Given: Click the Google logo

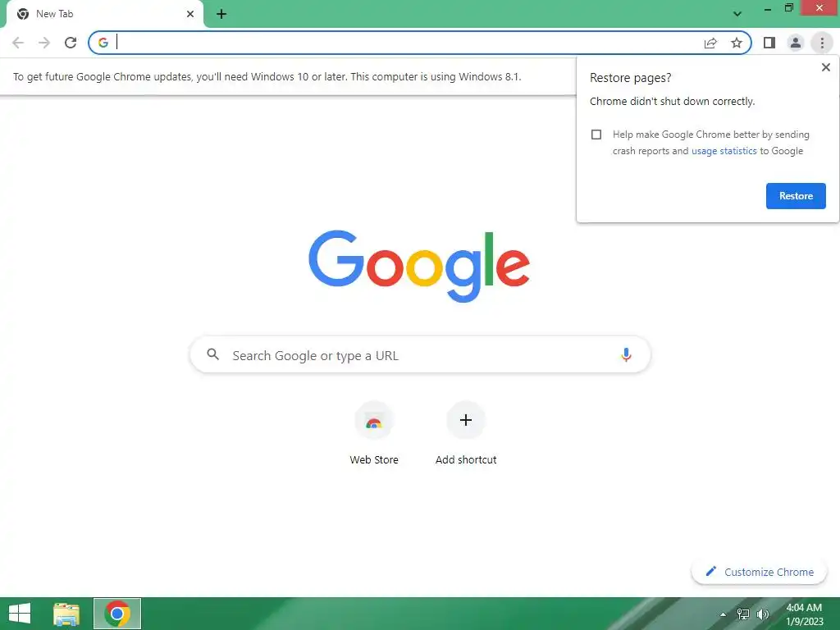Looking at the screenshot, I should coord(419,267).
